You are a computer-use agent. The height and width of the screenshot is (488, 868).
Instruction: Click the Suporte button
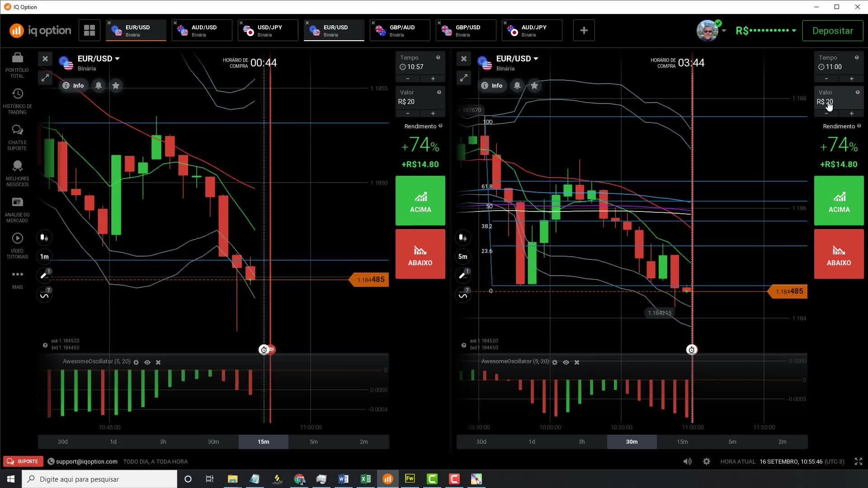23,461
